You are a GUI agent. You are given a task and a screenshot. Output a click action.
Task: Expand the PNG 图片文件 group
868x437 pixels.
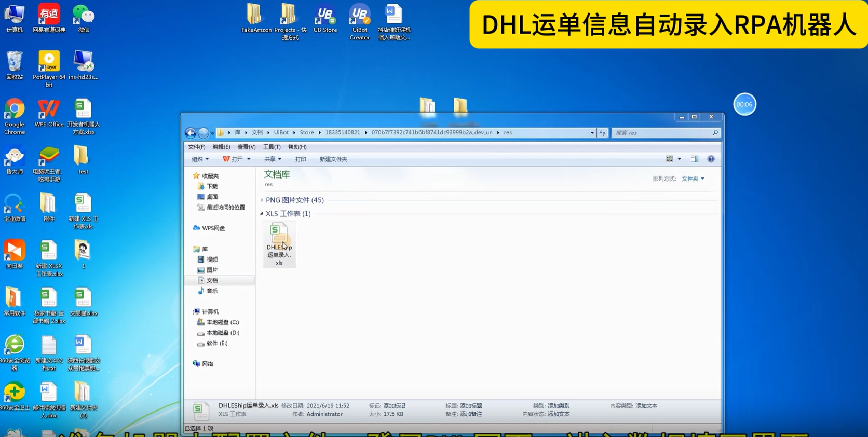point(262,200)
